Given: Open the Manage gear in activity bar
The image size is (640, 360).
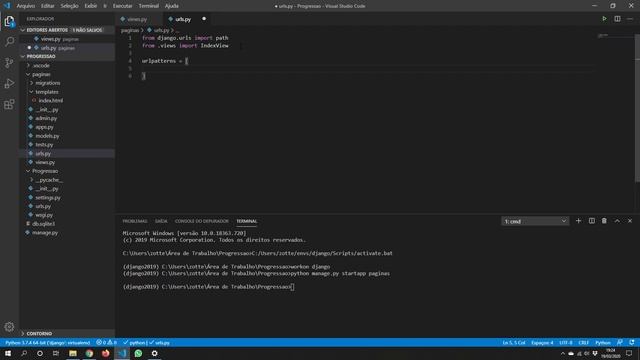Looking at the screenshot, I should tap(9, 327).
